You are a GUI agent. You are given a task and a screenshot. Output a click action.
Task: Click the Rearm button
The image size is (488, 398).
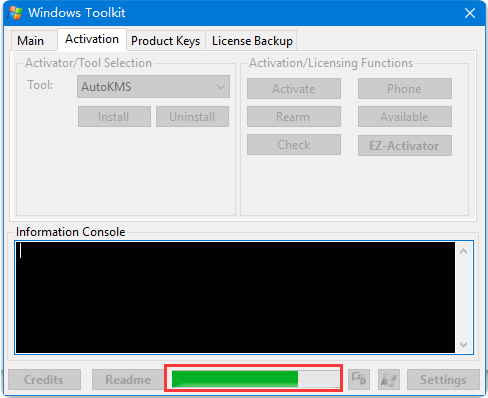coord(294,117)
